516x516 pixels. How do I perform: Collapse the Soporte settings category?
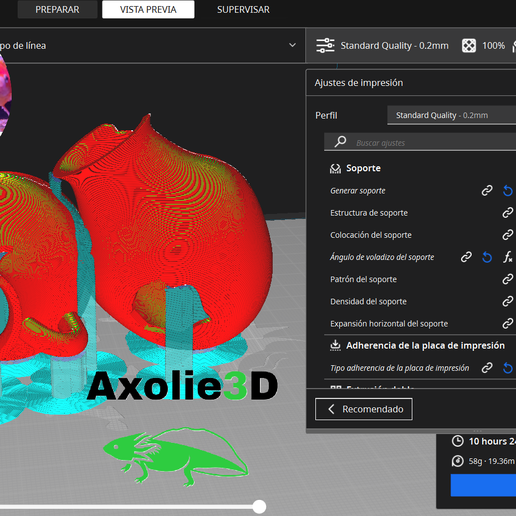[x=363, y=168]
